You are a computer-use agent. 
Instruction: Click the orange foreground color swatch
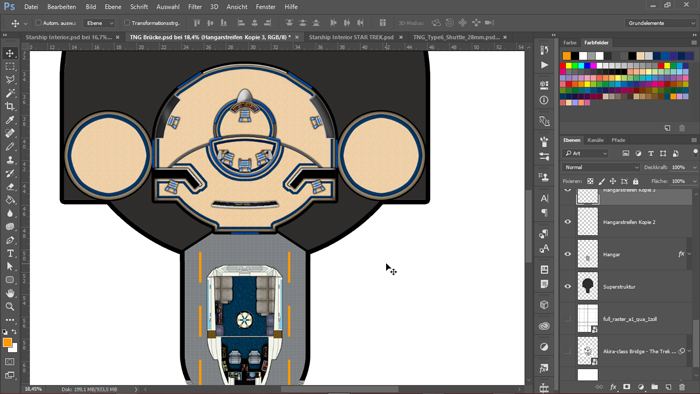[7, 342]
